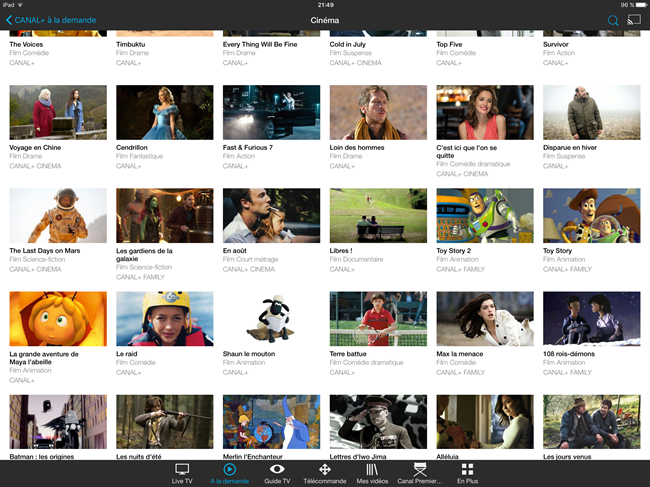650x487 pixels.
Task: Click the Libres ! title text
Action: pos(341,251)
